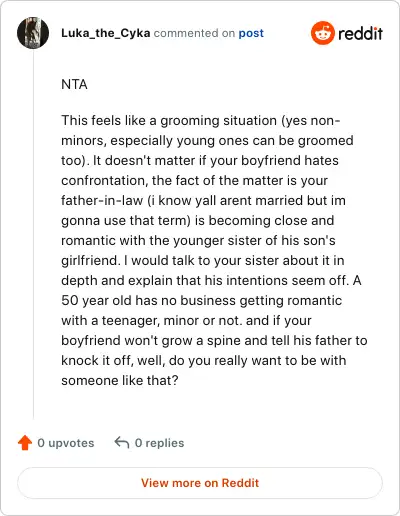Open the Luka_the_Cyka avatar image
400x516 pixels.
33,33
